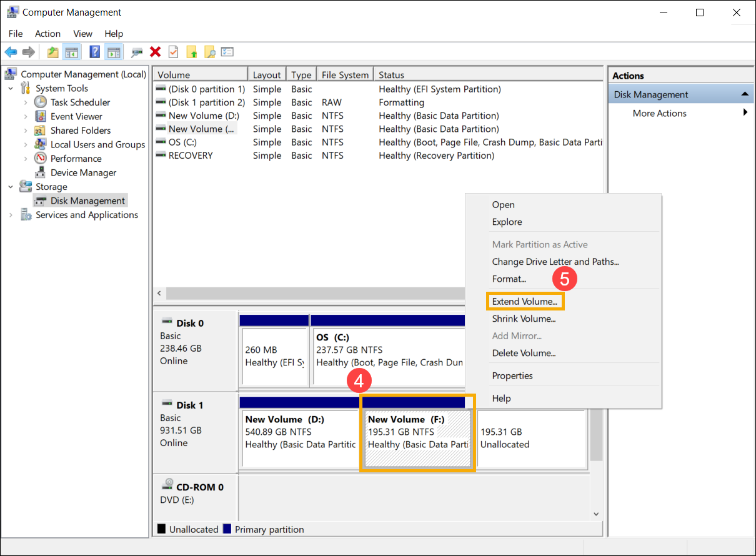Click the Performance gauge icon
The image size is (756, 556).
tap(41, 159)
